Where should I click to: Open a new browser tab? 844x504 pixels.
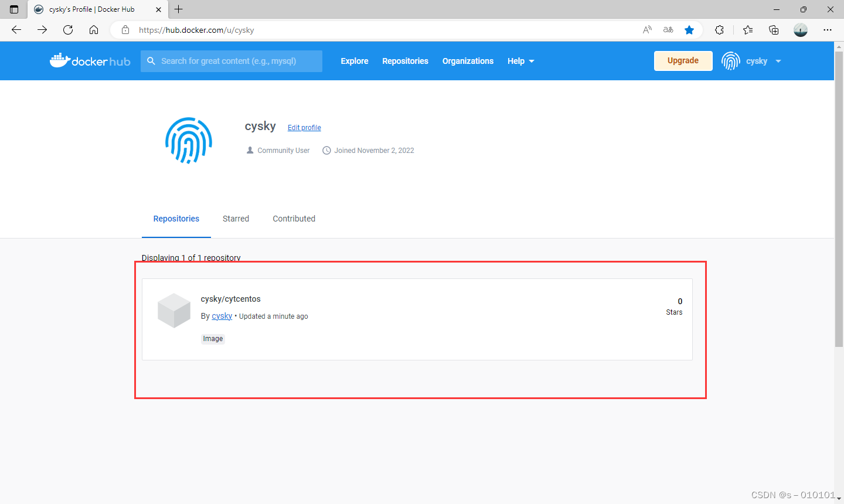point(179,9)
